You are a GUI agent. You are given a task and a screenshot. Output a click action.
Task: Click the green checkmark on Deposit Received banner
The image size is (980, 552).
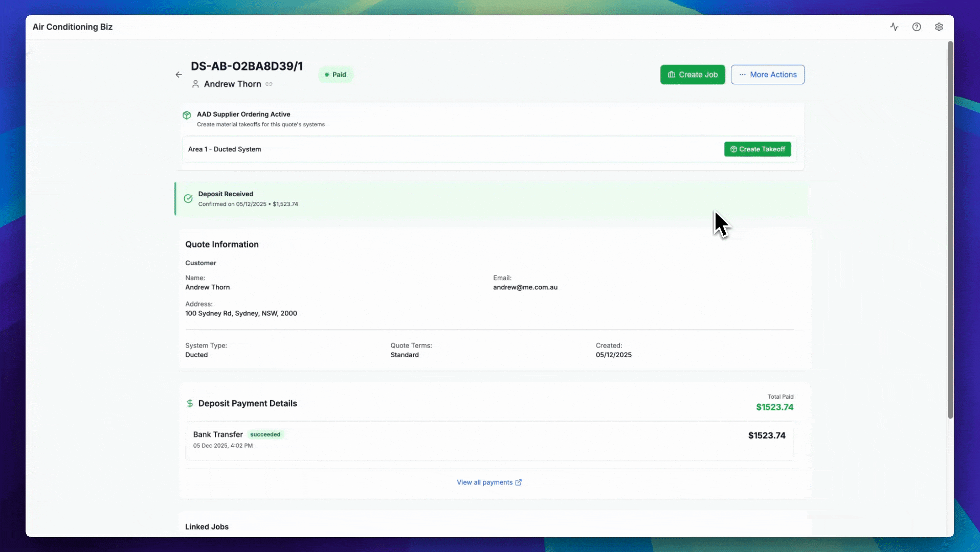point(188,198)
